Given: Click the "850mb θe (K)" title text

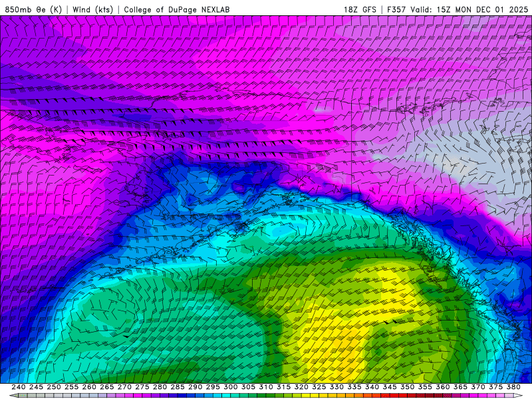Looking at the screenshot, I should coord(33,9).
